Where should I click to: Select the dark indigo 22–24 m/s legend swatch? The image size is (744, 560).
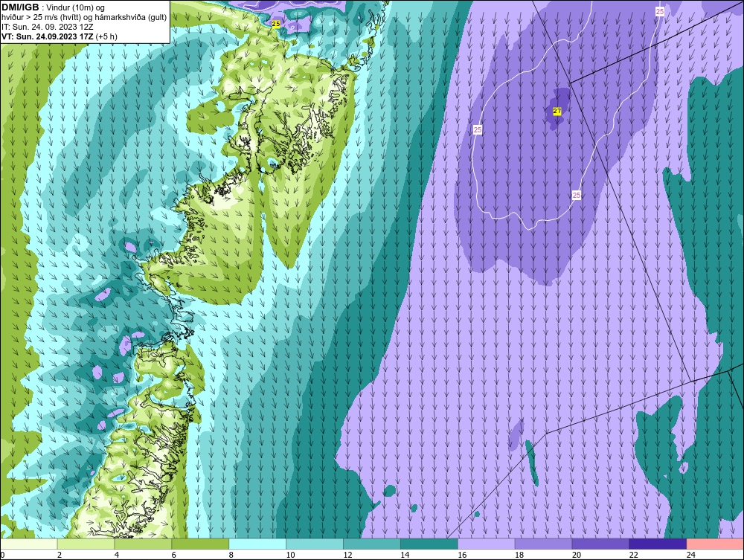tap(658, 544)
